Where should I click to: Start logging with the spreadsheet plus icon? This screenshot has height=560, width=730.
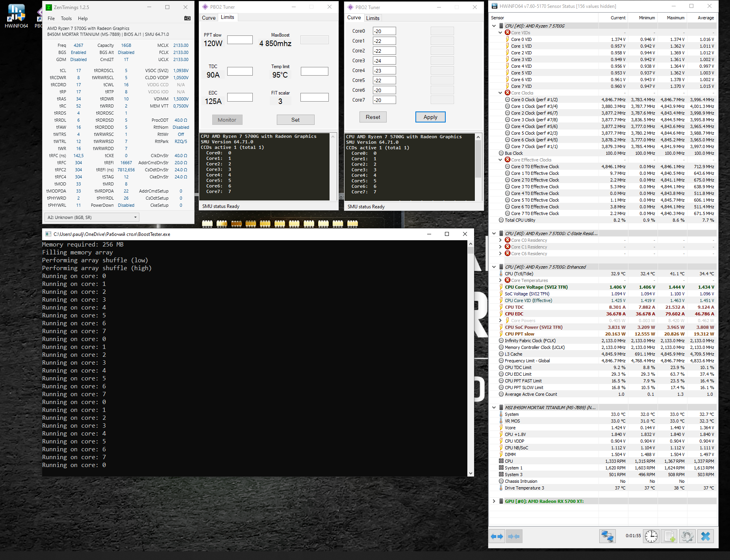pos(669,536)
